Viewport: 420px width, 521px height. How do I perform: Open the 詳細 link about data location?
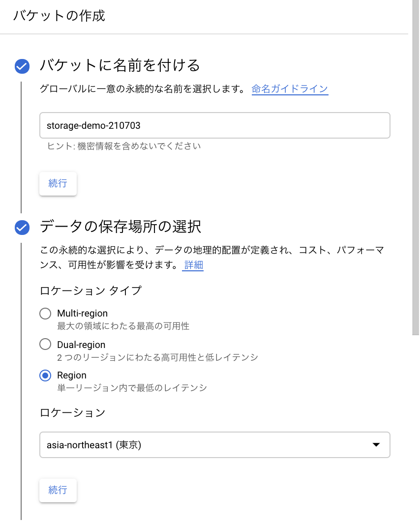[x=193, y=265]
